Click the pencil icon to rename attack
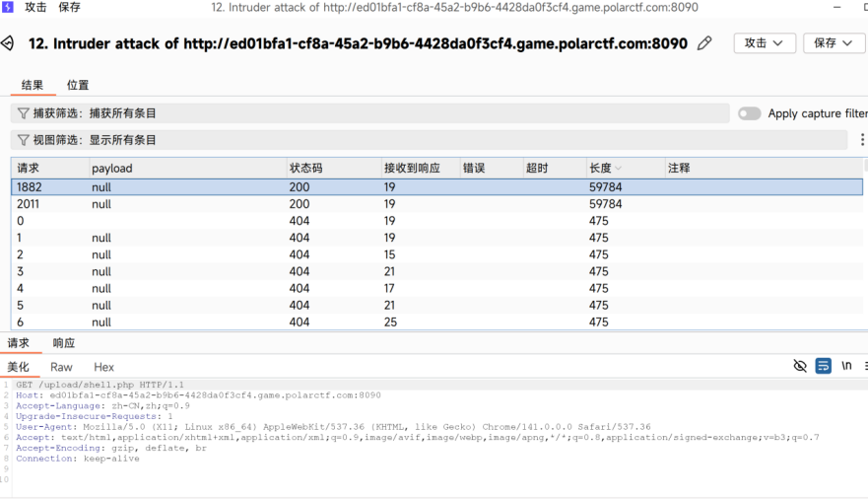The image size is (868, 499). (x=704, y=43)
